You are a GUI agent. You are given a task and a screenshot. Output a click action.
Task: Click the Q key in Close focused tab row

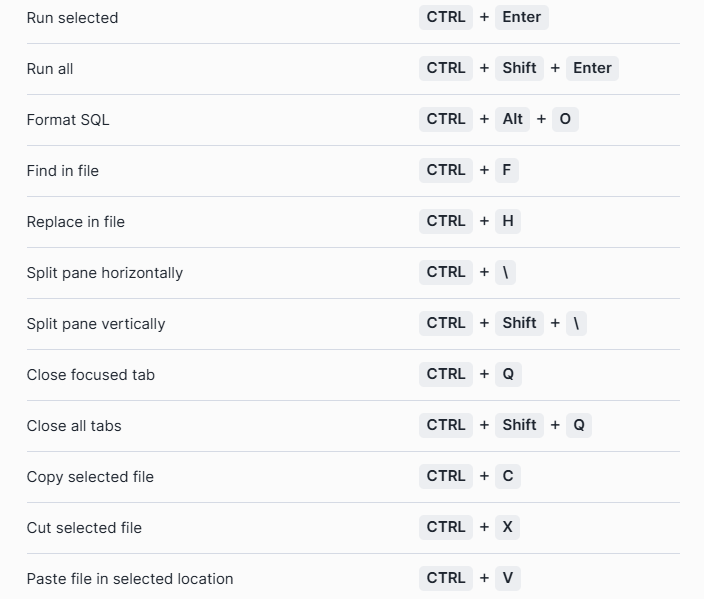tap(508, 374)
